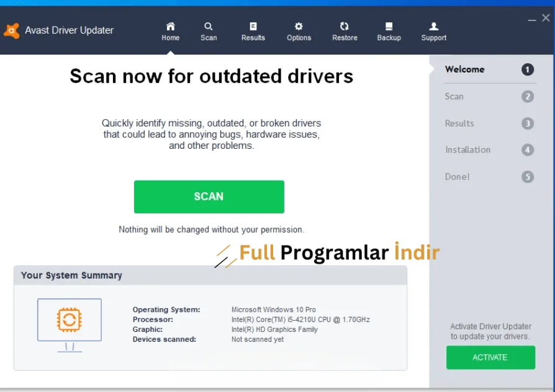Click the Devices scanned: label
This screenshot has height=392, width=555.
coord(165,339)
